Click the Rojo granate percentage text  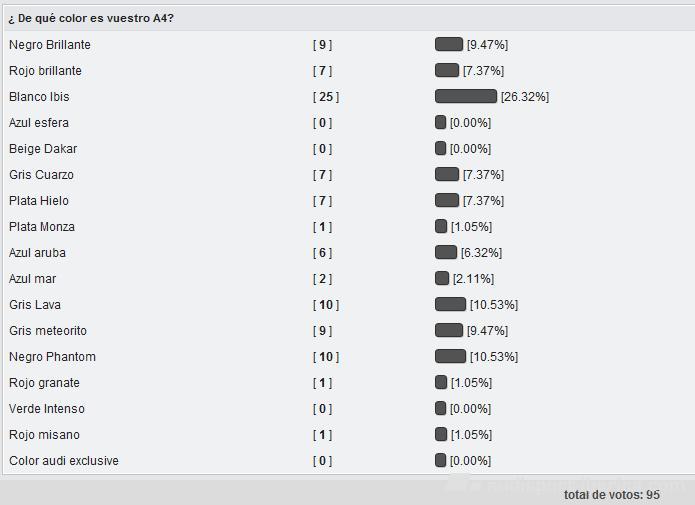coord(471,383)
